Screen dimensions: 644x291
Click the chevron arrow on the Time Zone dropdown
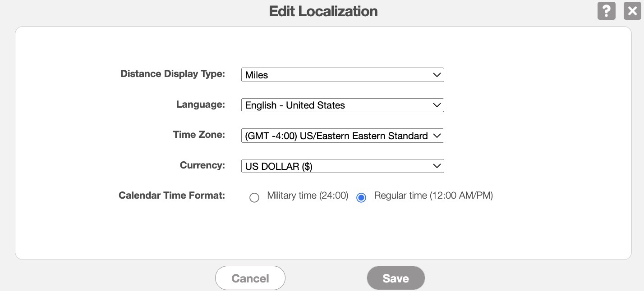tap(436, 136)
